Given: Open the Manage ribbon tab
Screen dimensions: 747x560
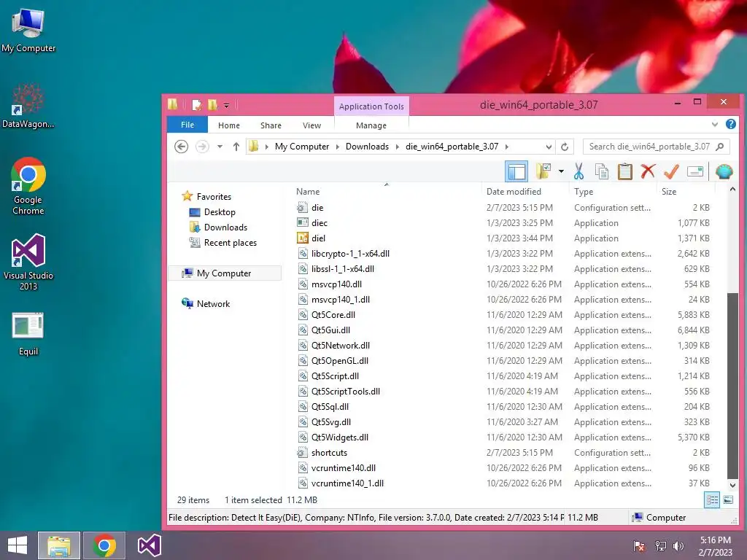Looking at the screenshot, I should (371, 125).
